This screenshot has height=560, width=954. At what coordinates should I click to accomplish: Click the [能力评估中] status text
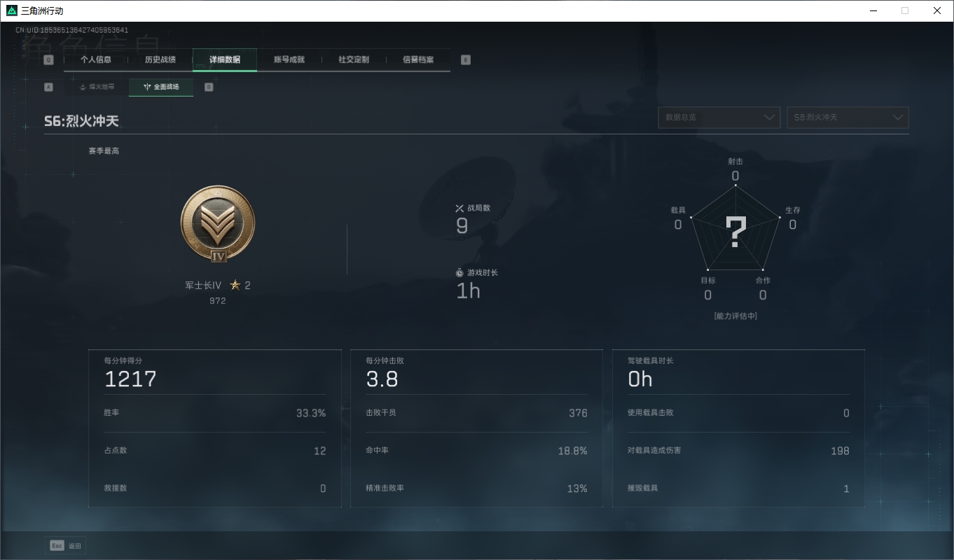pyautogui.click(x=735, y=316)
